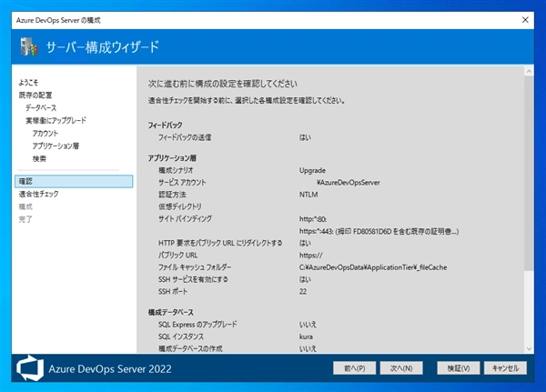Click the SSH ポート label
546x392 pixels.
pos(173,292)
